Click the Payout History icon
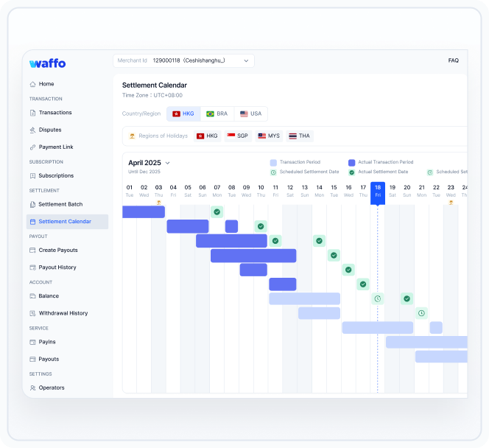The image size is (489, 448). tap(32, 267)
